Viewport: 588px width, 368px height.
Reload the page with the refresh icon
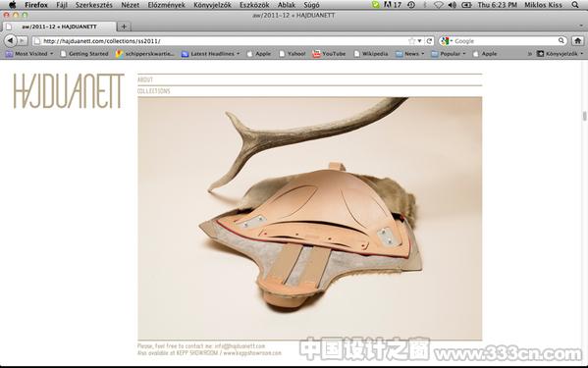pos(429,41)
